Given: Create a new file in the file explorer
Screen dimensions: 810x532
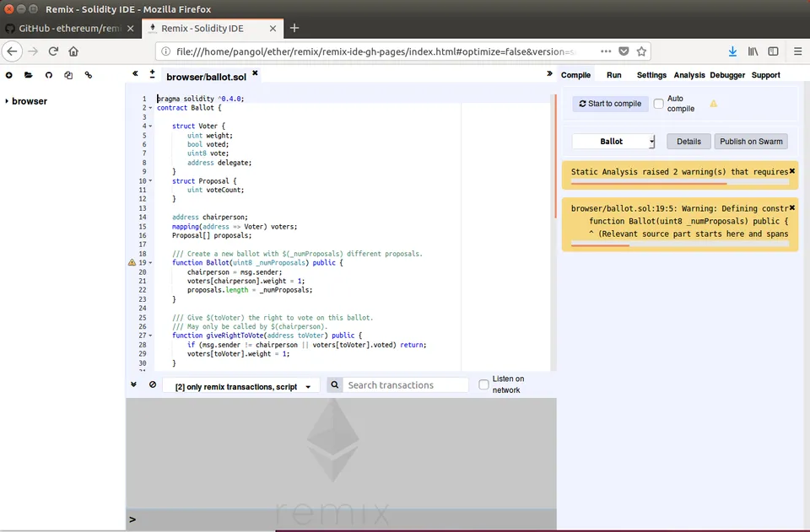Looking at the screenshot, I should pos(8,75).
